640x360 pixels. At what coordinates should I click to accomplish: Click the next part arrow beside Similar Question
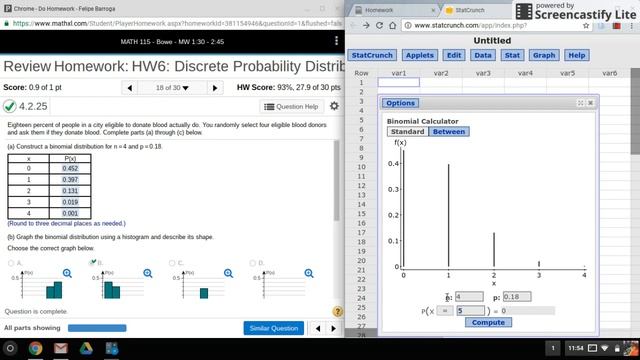pyautogui.click(x=333, y=328)
